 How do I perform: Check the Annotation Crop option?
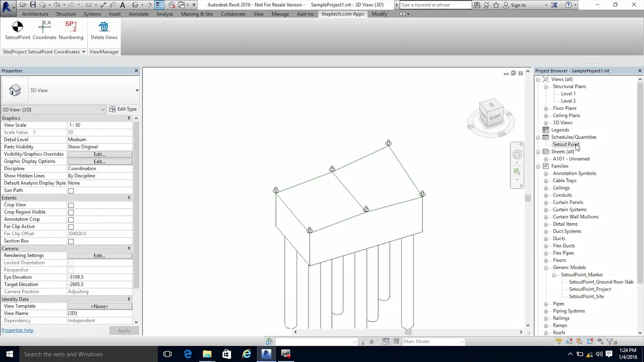coord(71,220)
